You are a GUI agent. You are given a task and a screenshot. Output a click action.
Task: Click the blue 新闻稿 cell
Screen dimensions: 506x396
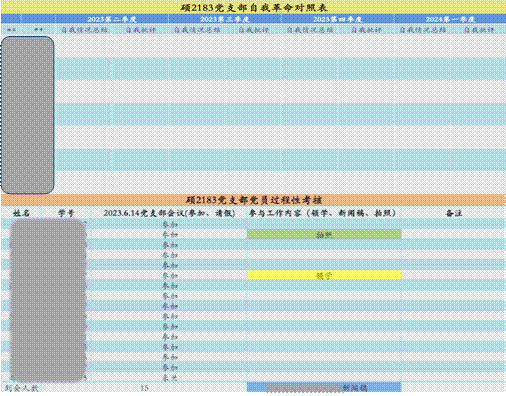pyautogui.click(x=324, y=387)
